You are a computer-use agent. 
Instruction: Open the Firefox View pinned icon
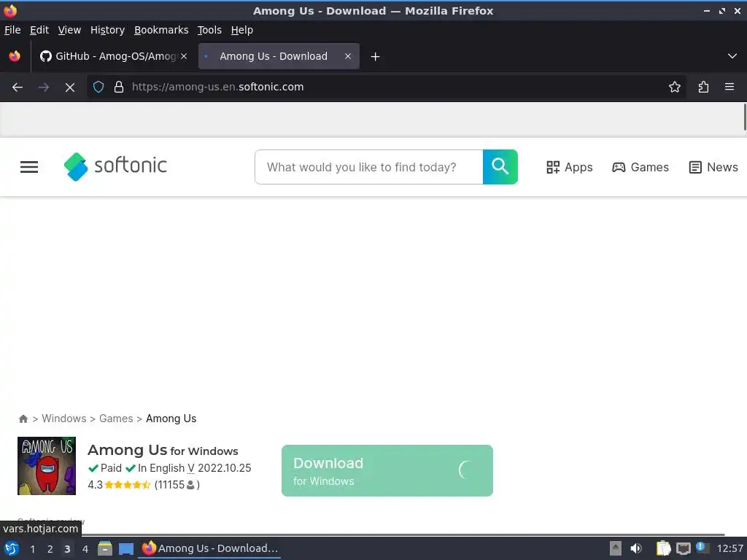tap(15, 56)
